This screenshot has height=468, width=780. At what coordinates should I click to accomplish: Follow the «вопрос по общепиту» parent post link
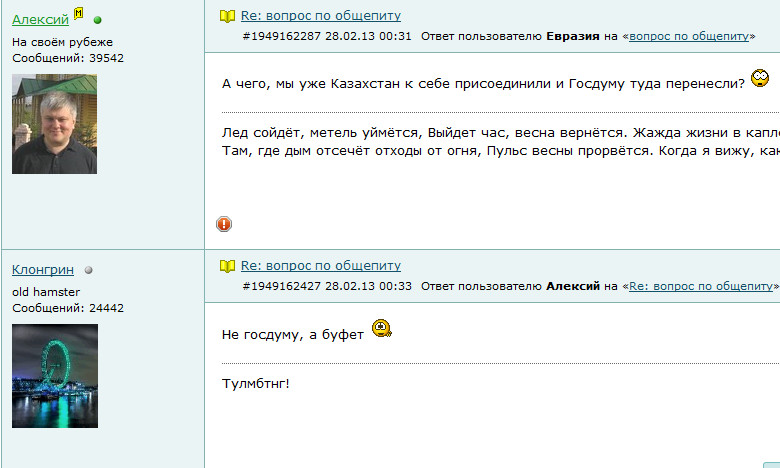[689, 36]
